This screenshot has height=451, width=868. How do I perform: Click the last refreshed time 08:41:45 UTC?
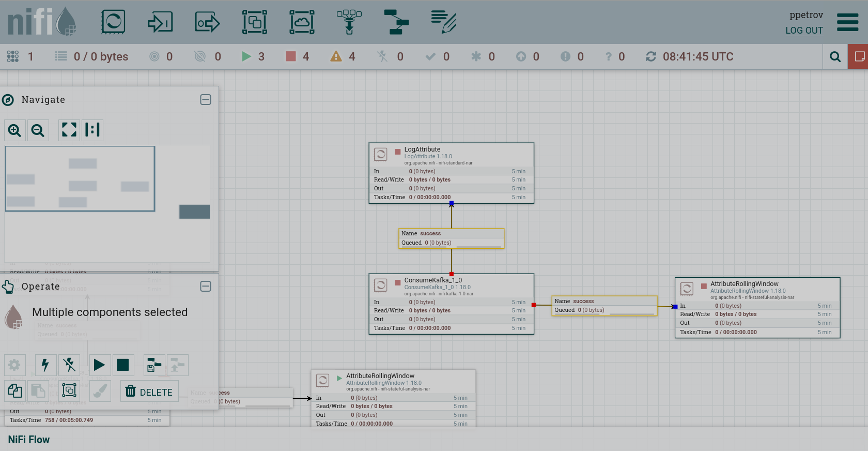pos(698,57)
